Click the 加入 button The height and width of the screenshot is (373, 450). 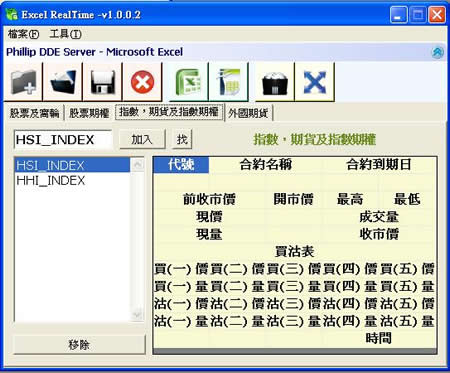pos(142,139)
